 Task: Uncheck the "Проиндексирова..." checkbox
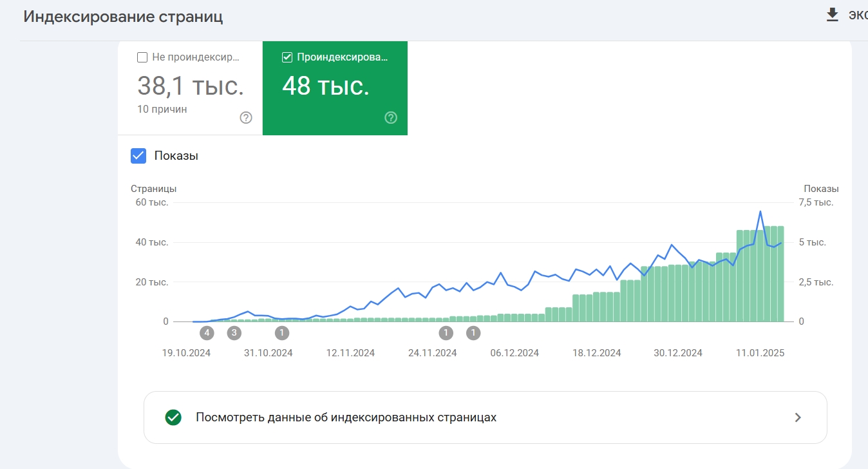(x=287, y=57)
